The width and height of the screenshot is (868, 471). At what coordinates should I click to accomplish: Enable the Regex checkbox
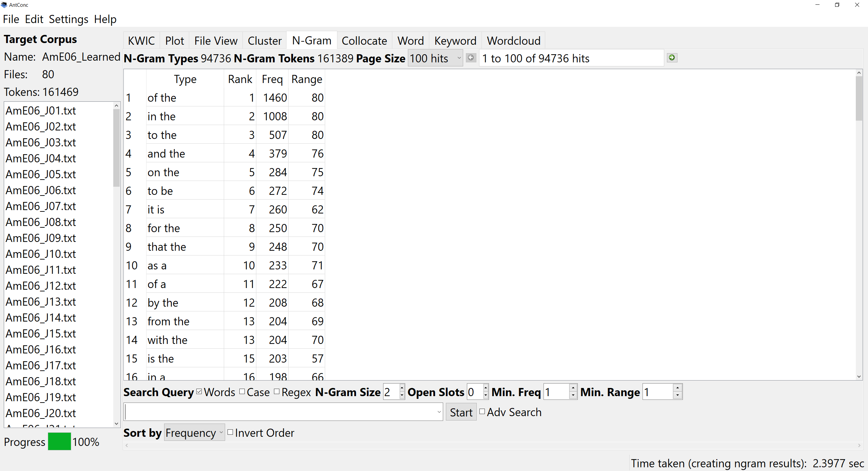click(x=277, y=392)
